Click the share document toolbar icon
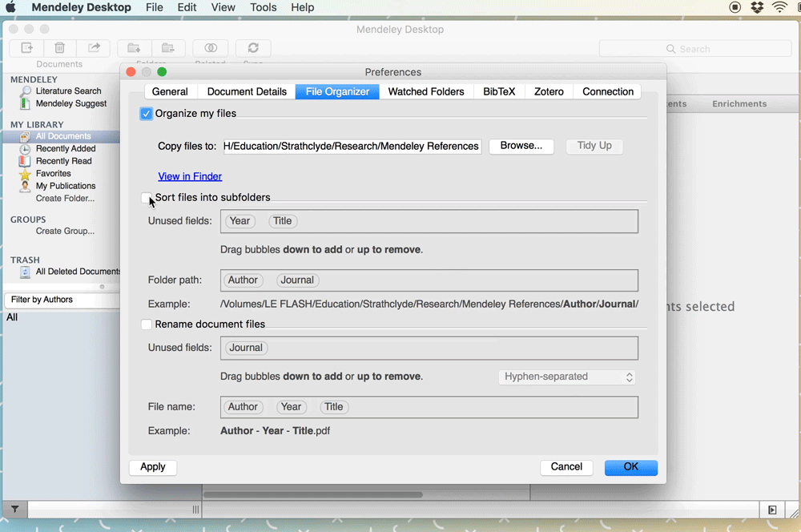Viewport: 801px width, 532px height. click(x=94, y=48)
